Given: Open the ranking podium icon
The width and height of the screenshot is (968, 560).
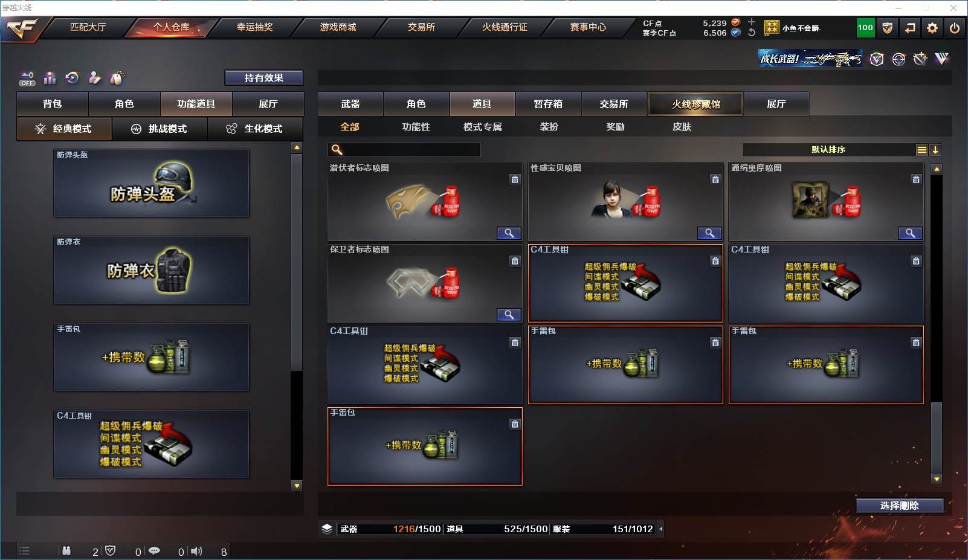Looking at the screenshot, I should [x=50, y=78].
